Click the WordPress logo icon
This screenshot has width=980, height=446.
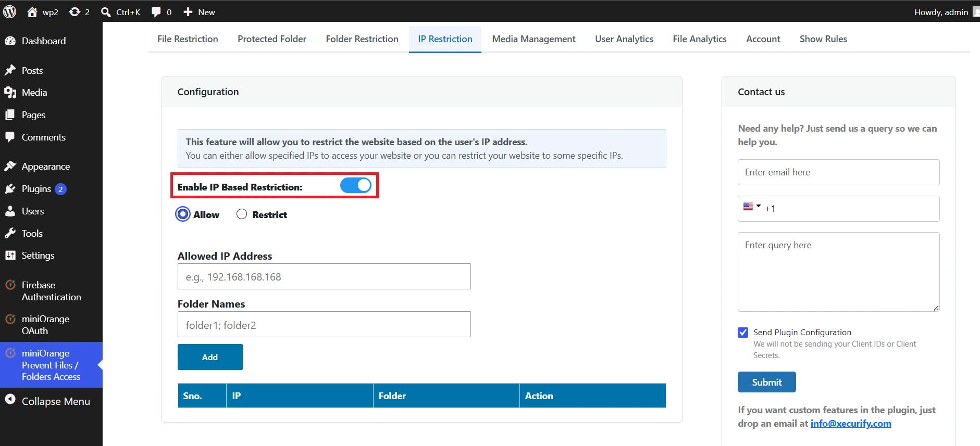(x=10, y=11)
